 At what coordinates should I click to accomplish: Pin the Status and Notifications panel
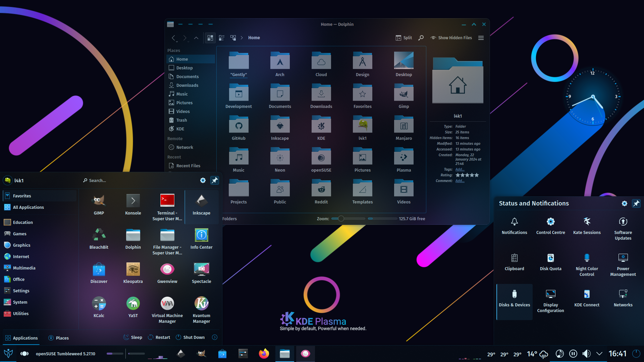click(636, 203)
